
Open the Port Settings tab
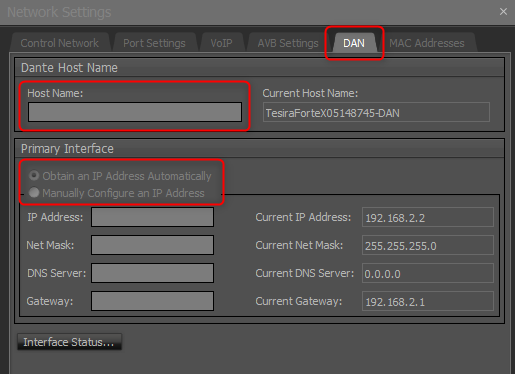coord(154,43)
